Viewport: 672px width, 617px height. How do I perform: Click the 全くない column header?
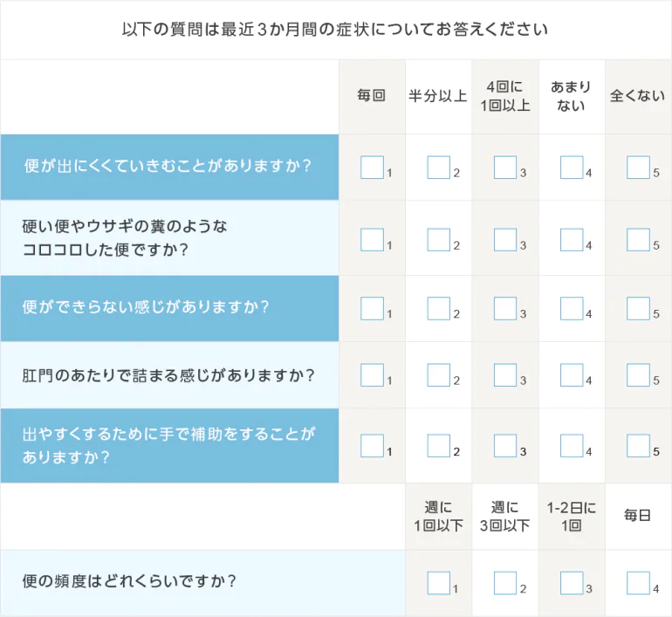pyautogui.click(x=638, y=96)
